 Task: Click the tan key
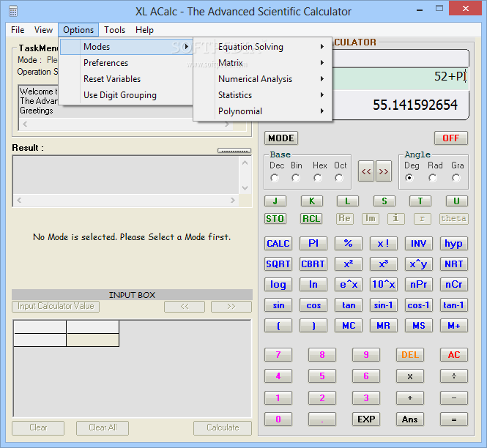(x=348, y=305)
